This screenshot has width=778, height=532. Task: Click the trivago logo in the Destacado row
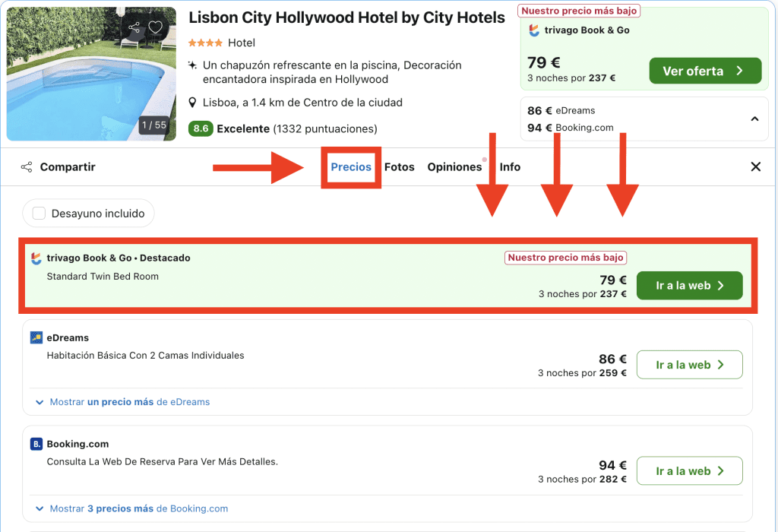(x=36, y=258)
